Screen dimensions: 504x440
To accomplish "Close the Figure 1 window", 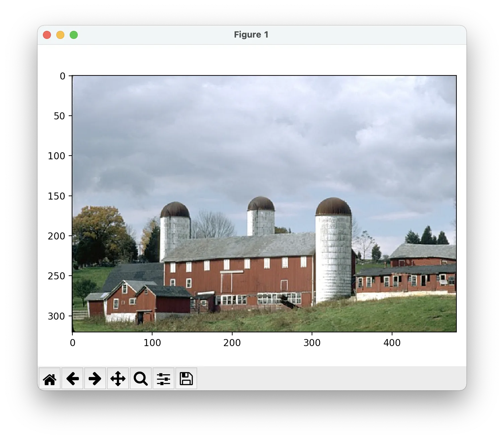I will 47,35.
